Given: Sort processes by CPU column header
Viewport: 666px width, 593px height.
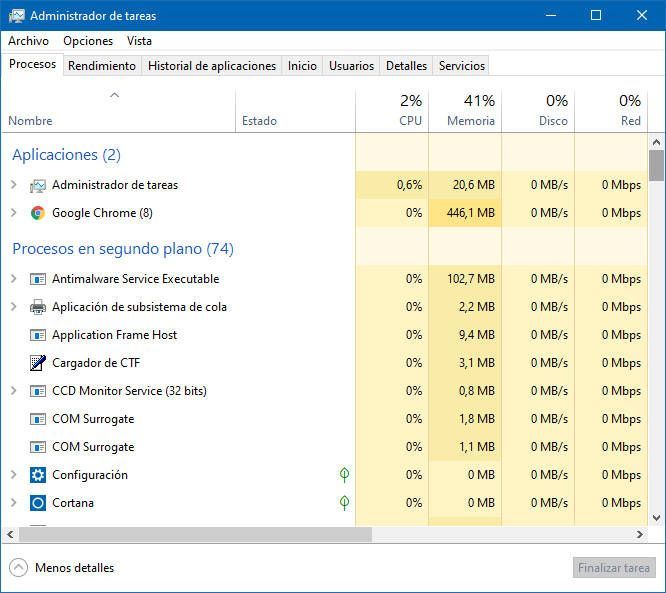Looking at the screenshot, I should tap(392, 111).
